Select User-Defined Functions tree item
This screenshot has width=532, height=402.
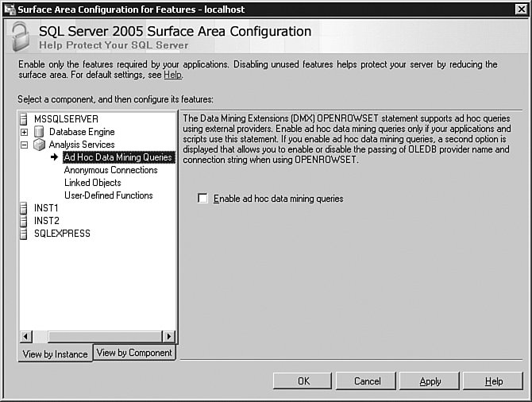109,195
